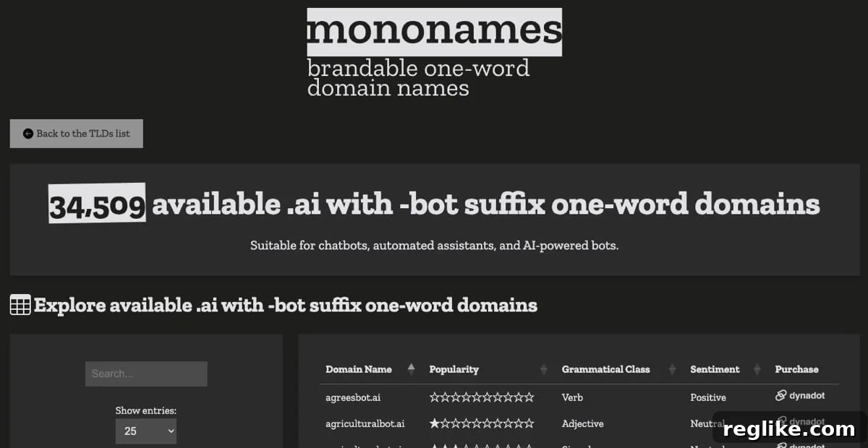The image size is (868, 448).
Task: Click the 34,509 domain count badge
Action: coord(97,204)
